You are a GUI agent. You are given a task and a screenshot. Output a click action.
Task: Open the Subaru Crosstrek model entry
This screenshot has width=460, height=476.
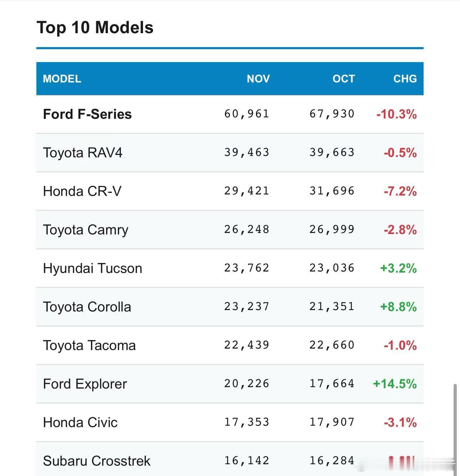point(97,461)
